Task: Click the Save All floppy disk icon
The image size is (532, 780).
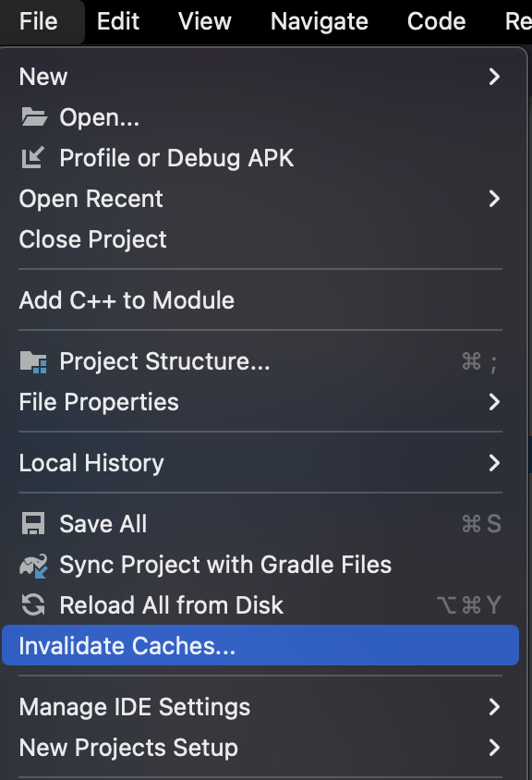Action: coord(33,524)
